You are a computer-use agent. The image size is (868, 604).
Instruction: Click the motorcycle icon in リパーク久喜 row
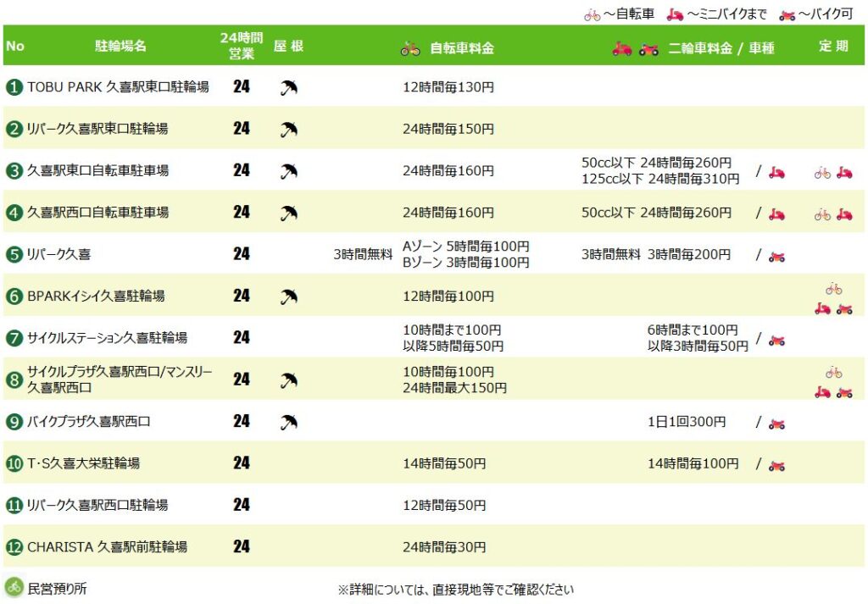pos(776,257)
